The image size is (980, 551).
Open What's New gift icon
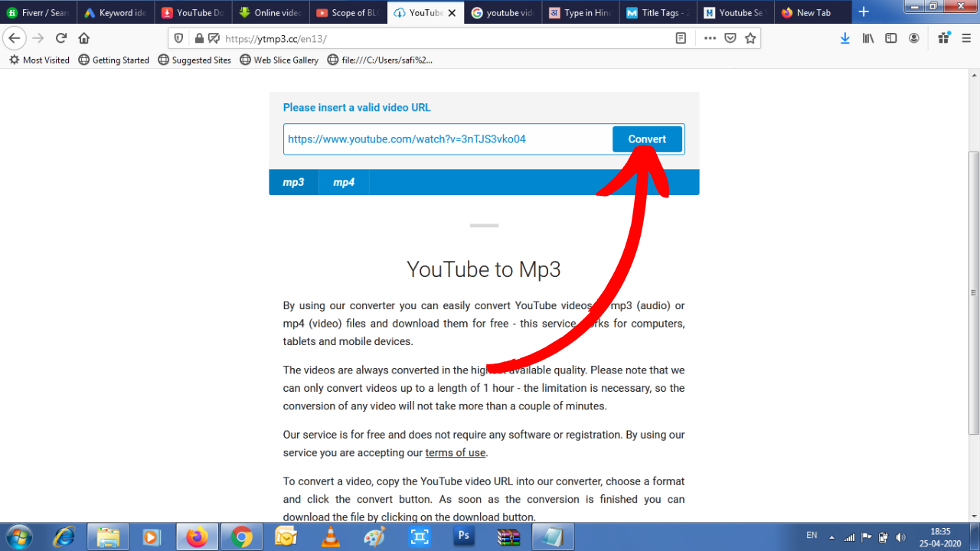click(944, 38)
